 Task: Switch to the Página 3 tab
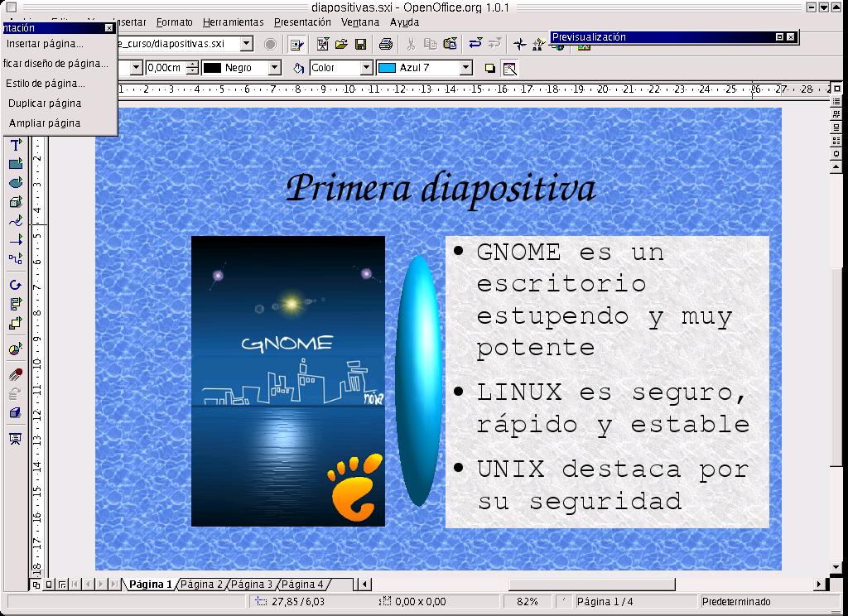click(x=252, y=585)
